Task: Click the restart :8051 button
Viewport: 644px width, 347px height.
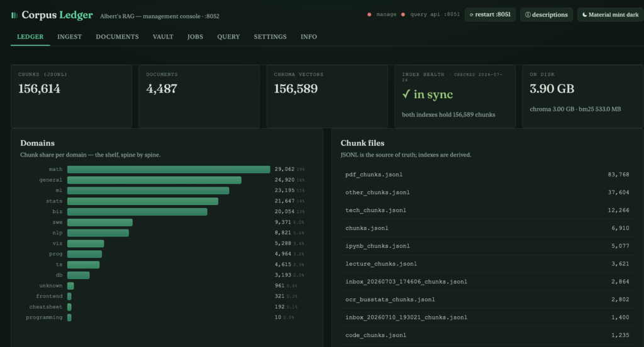Action: pyautogui.click(x=490, y=14)
